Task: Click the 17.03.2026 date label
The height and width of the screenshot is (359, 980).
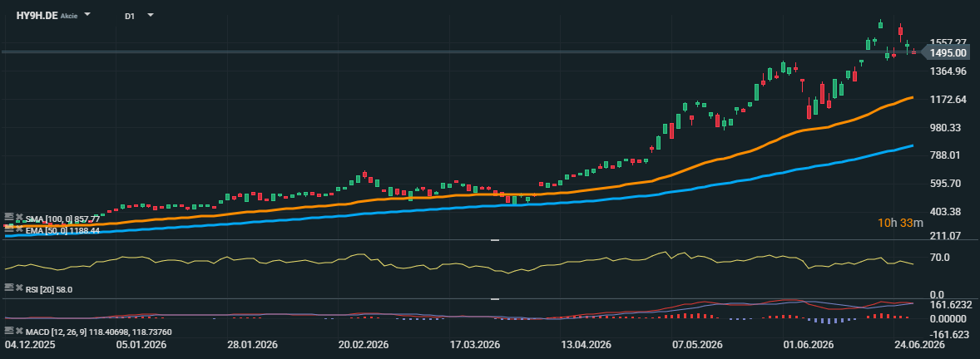Action: tap(474, 345)
